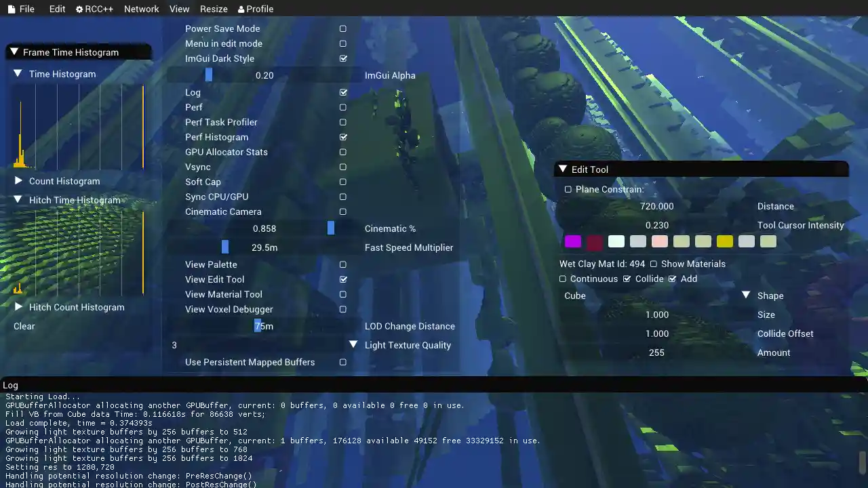Expand the Hitch Count Histogram section

pos(18,307)
